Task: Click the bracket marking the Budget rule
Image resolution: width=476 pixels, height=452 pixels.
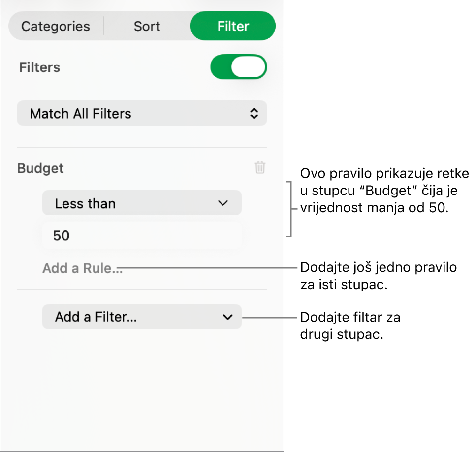Action: 290,209
